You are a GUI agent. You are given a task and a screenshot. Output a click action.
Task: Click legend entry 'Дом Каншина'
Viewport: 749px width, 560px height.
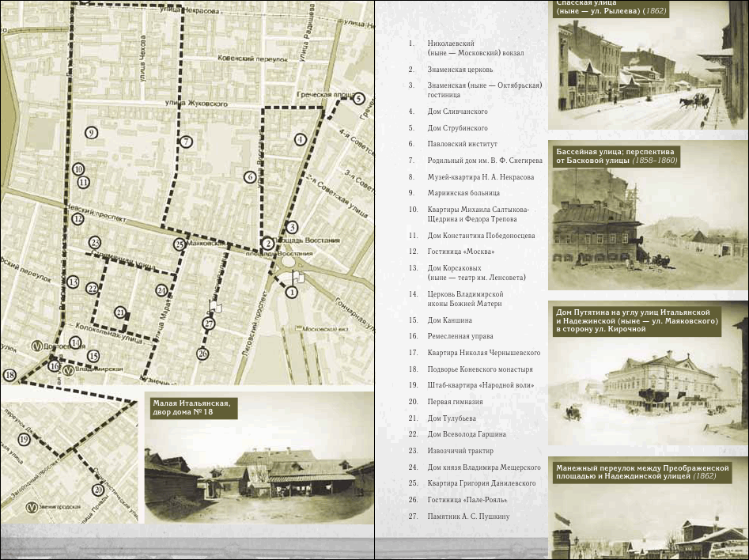(x=449, y=320)
